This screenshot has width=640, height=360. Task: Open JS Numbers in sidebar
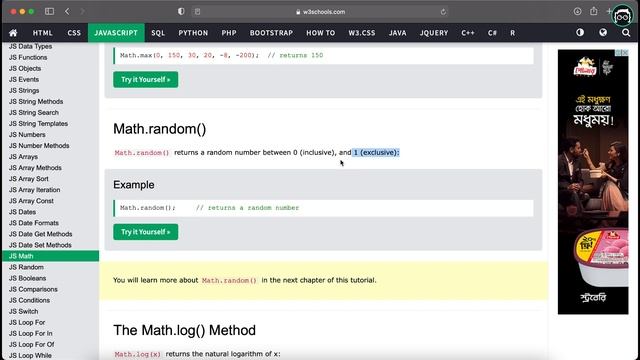(27, 135)
